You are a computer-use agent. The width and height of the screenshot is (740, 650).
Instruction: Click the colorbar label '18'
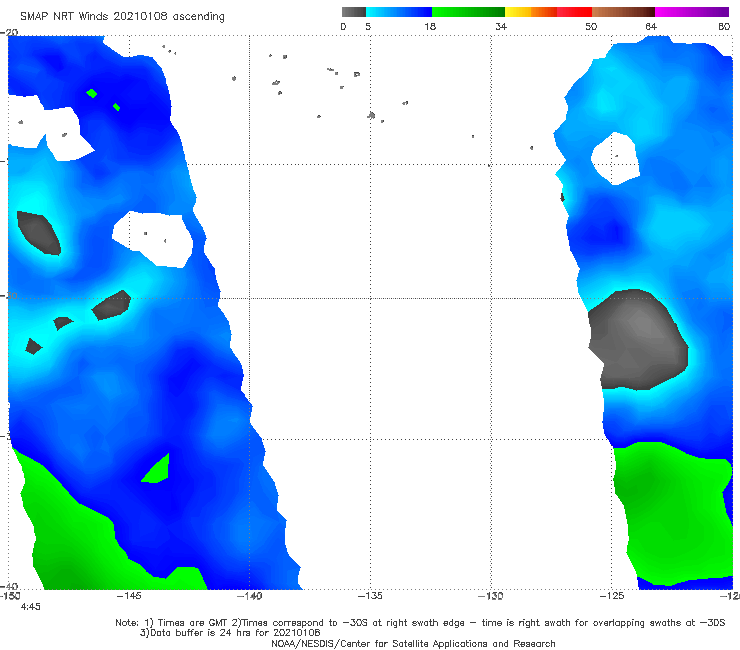[x=430, y=26]
